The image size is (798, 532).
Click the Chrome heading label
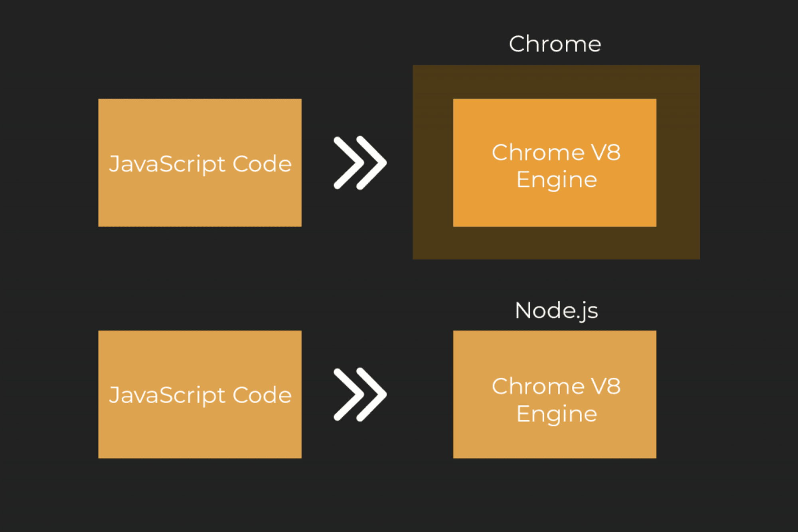click(555, 44)
